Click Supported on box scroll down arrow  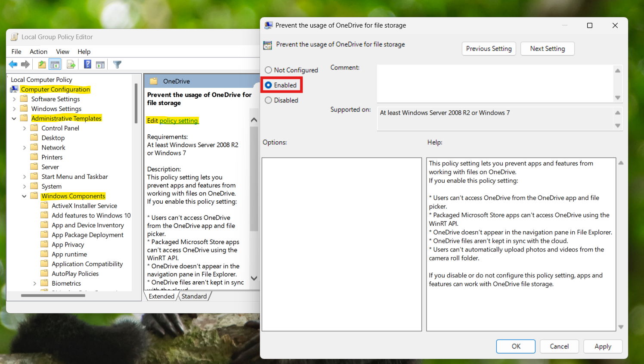(x=618, y=126)
